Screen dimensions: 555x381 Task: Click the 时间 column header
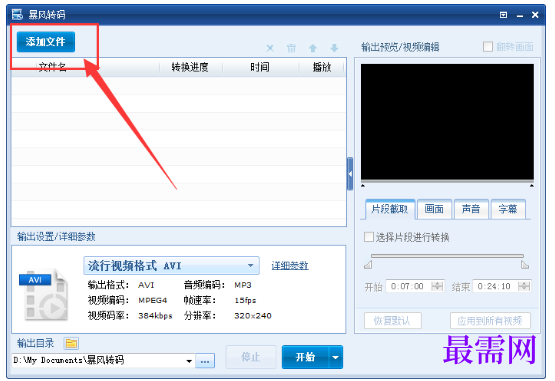point(260,67)
